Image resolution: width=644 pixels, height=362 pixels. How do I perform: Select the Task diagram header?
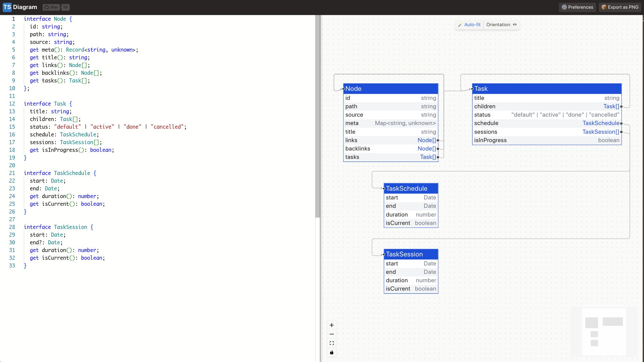[x=547, y=88]
